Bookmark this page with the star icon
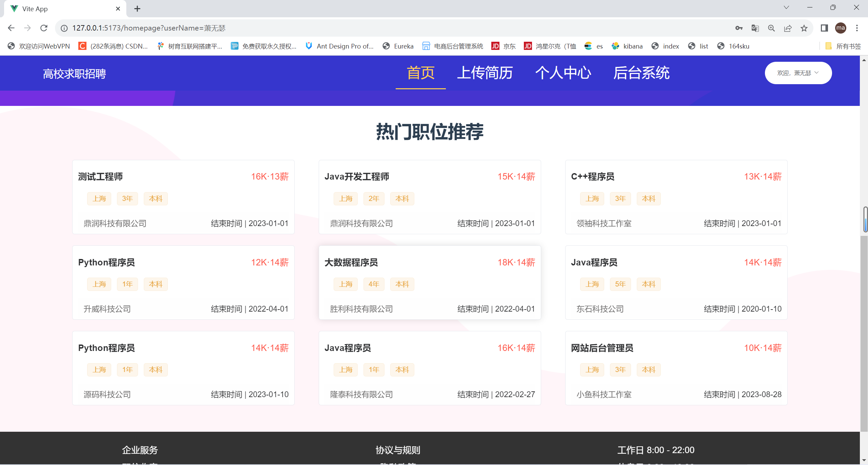 click(x=804, y=28)
